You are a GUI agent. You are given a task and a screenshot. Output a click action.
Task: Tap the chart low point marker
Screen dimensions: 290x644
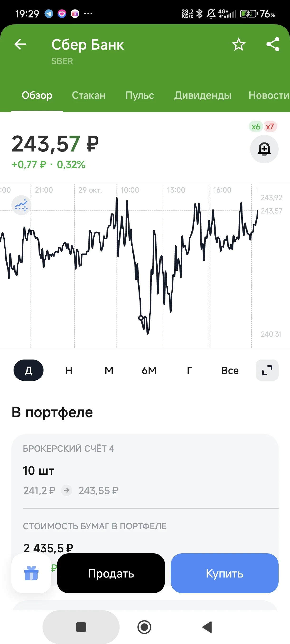pos(141,318)
